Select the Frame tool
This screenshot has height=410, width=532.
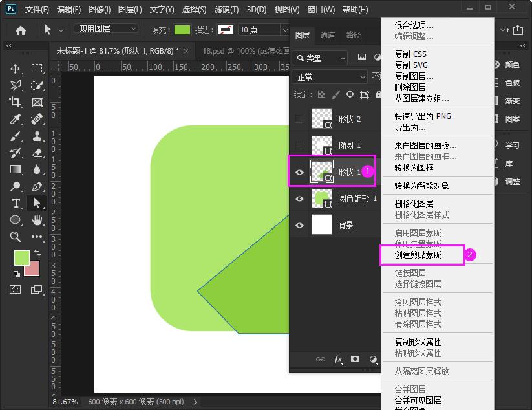click(37, 102)
